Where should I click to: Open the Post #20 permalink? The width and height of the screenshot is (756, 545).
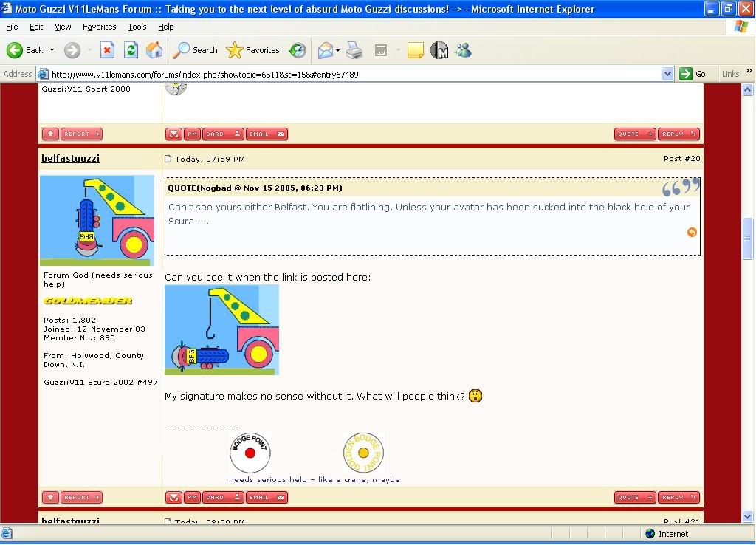coord(693,158)
